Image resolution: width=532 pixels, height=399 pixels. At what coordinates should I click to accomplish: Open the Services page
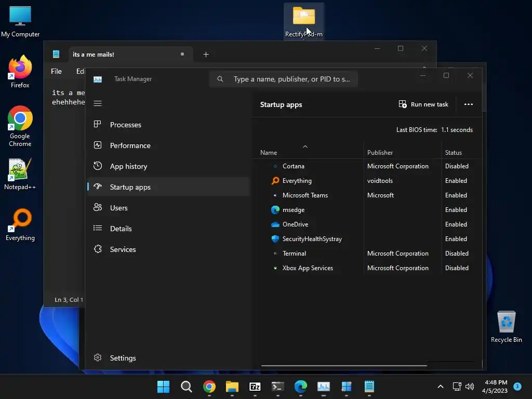pyautogui.click(x=168, y=249)
